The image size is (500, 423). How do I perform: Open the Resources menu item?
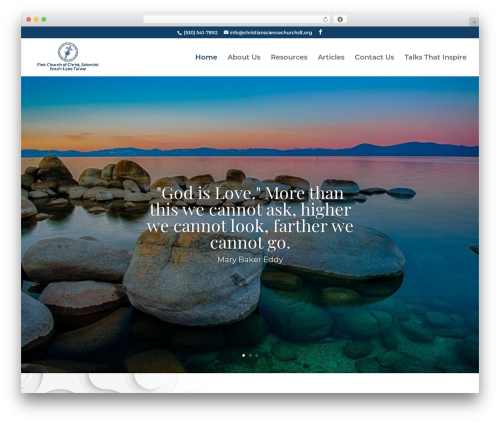pos(289,57)
